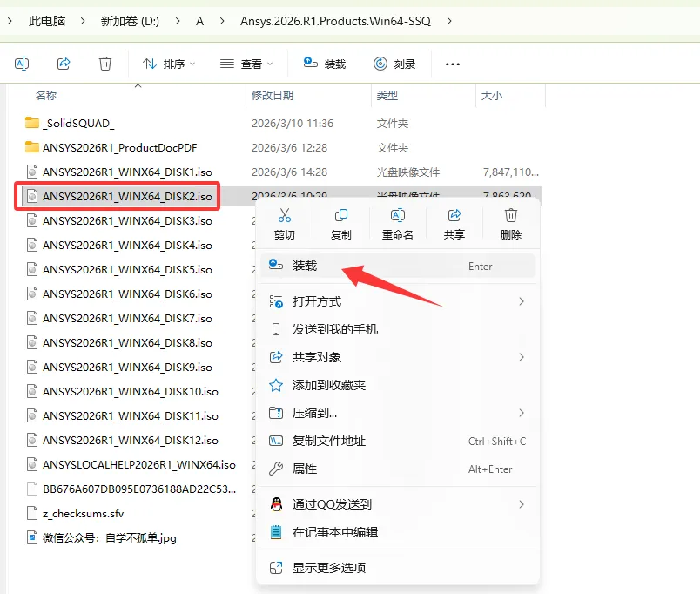Screen dimensions: 700x594
Task: Choose 复制文件地址 in context menu
Action: 398,442
